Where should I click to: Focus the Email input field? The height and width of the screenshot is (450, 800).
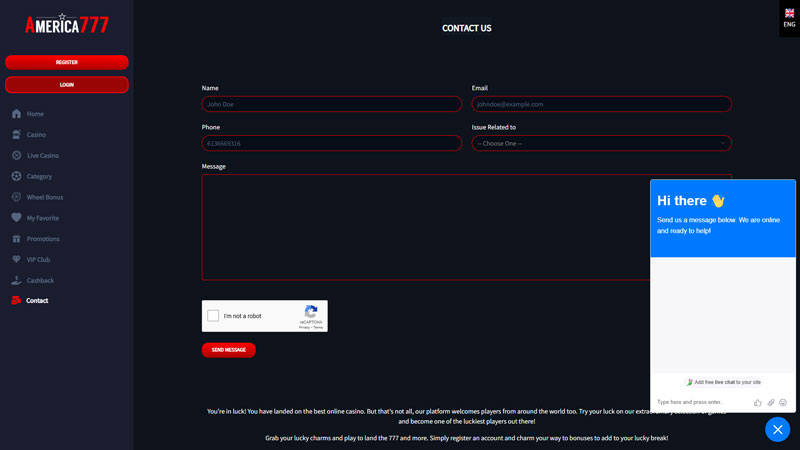pyautogui.click(x=601, y=104)
